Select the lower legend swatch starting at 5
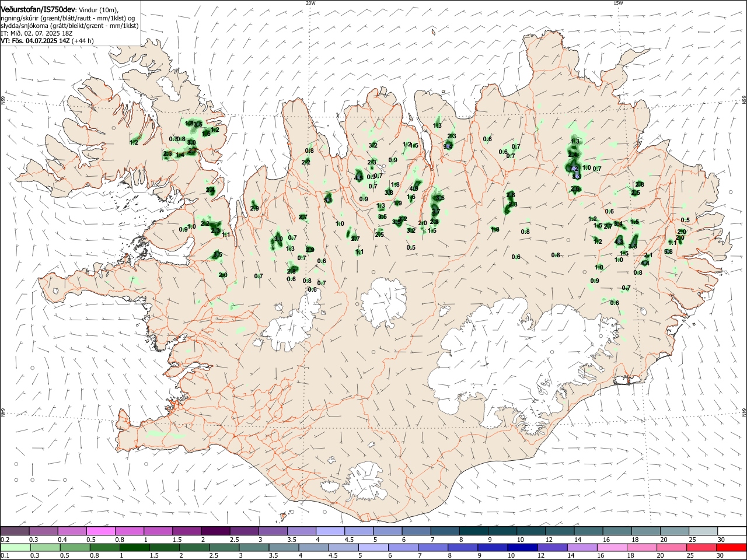This screenshot has width=747, height=560. coord(373,548)
